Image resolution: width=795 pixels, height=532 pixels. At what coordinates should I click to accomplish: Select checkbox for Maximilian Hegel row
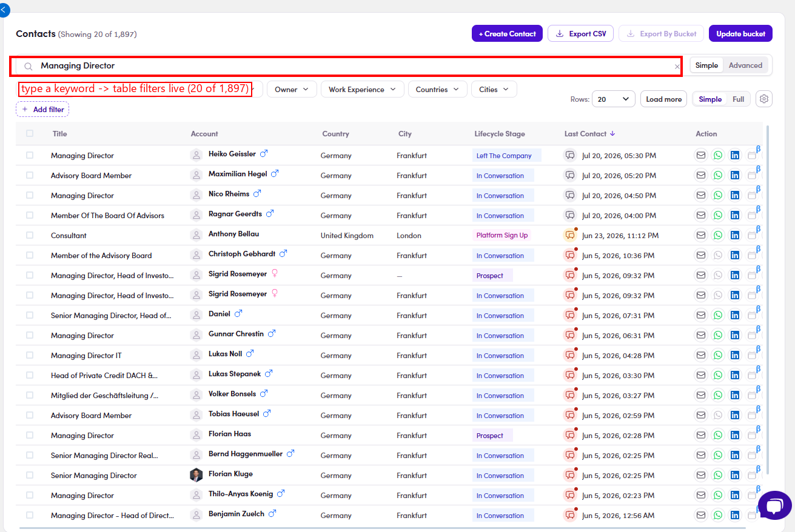[x=30, y=175]
